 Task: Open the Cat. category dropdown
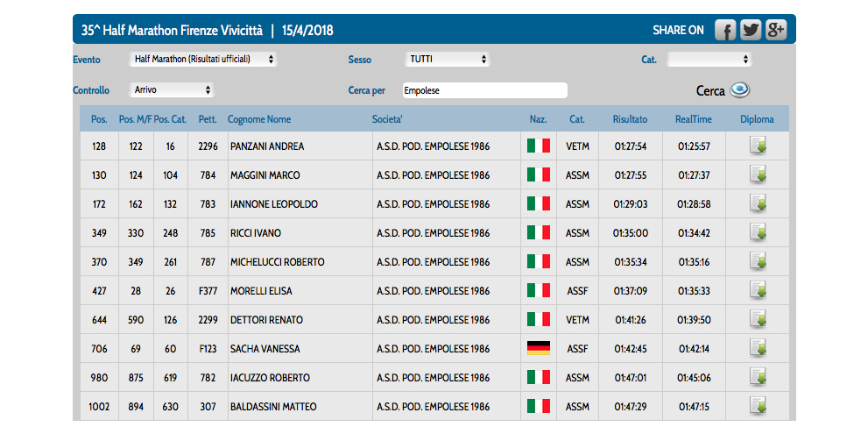(709, 60)
